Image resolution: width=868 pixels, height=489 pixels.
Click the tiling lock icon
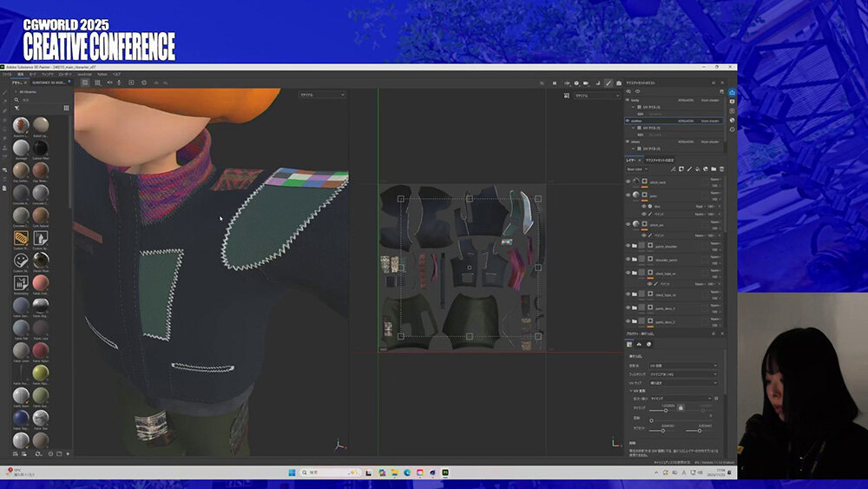pos(681,407)
